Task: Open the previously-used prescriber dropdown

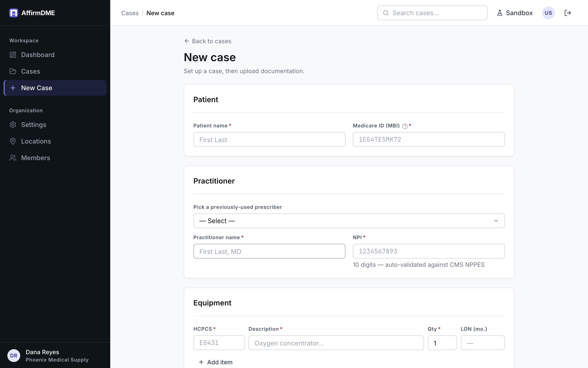Action: click(x=349, y=221)
